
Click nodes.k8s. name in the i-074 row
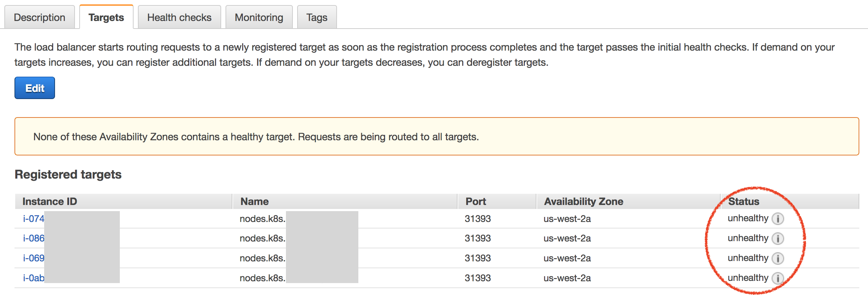(263, 219)
